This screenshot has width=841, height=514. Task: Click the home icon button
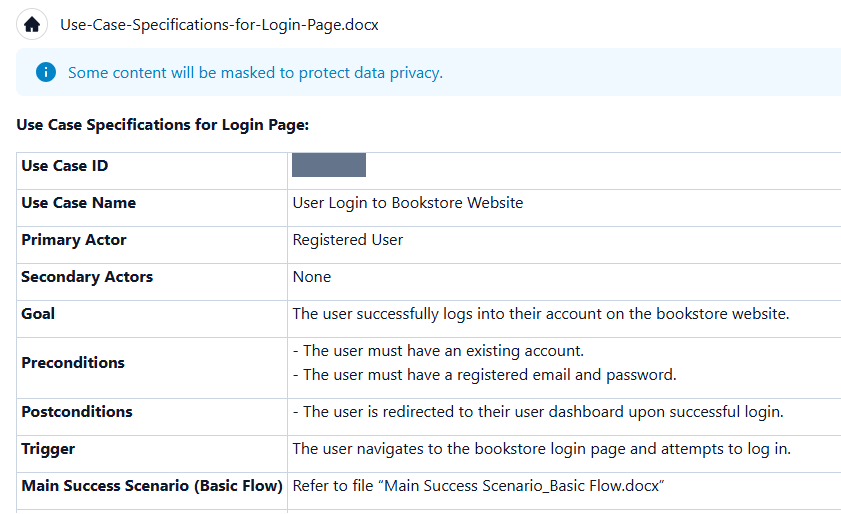pos(32,24)
